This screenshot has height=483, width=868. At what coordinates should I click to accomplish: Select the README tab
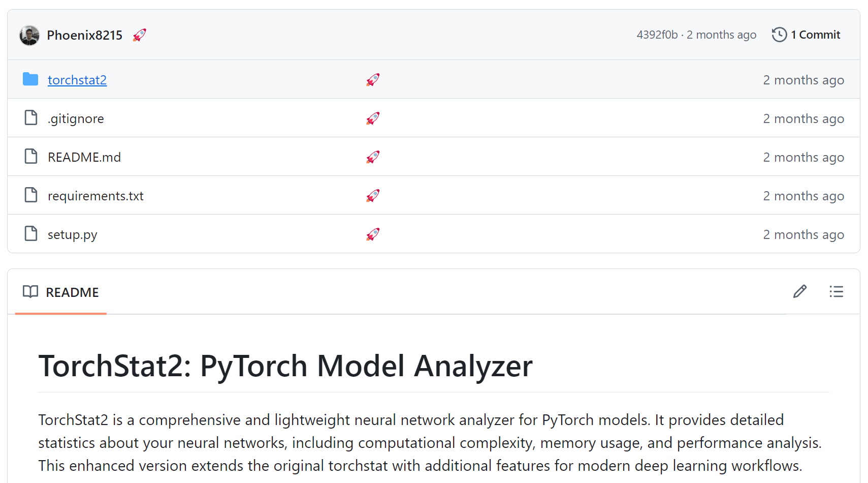(61, 292)
